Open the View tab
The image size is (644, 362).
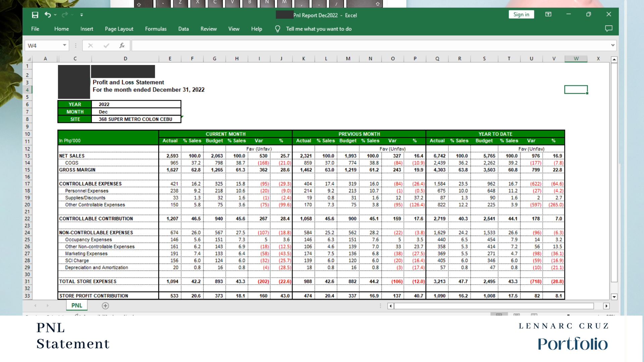(x=234, y=29)
